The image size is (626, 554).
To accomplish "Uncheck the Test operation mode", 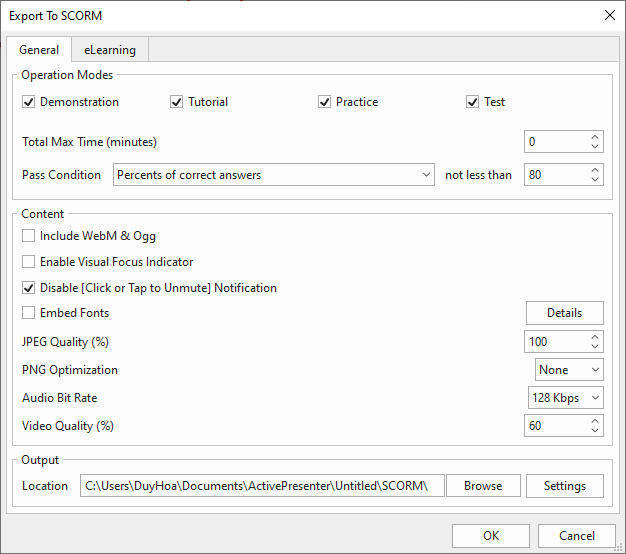I will tap(472, 102).
